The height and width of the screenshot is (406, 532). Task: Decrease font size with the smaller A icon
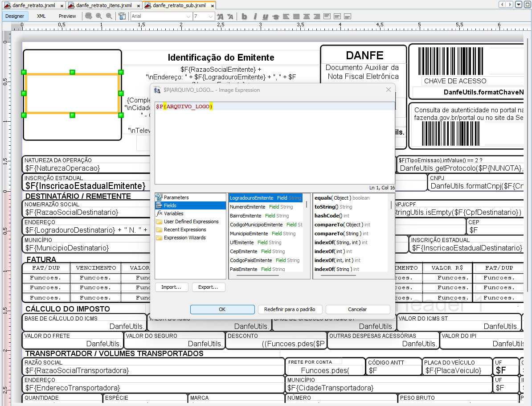click(230, 16)
